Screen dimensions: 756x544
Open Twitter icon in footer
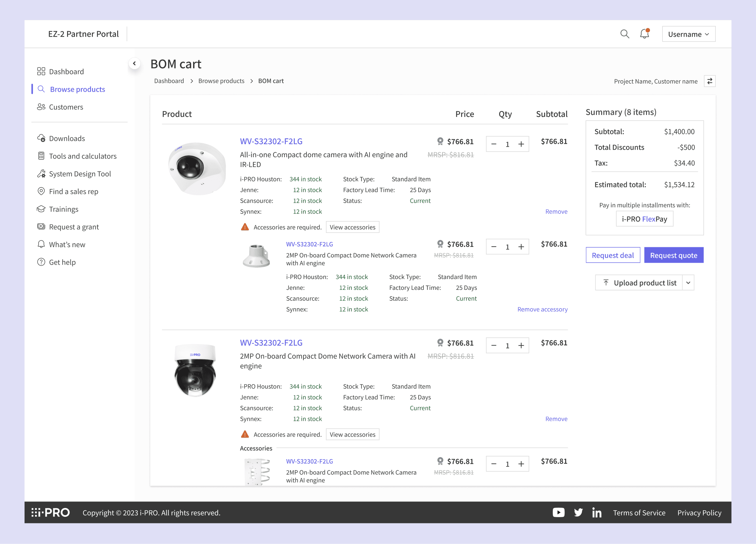[578, 512]
